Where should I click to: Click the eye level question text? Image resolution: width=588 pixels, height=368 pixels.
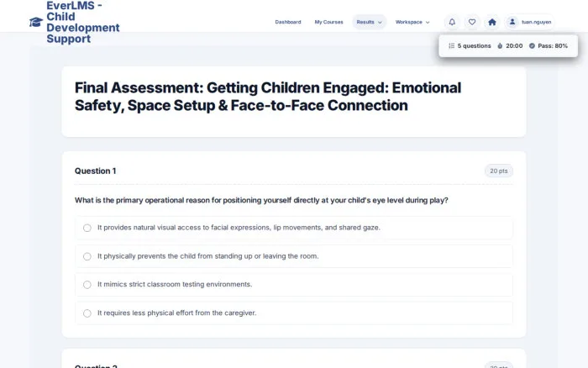261,200
